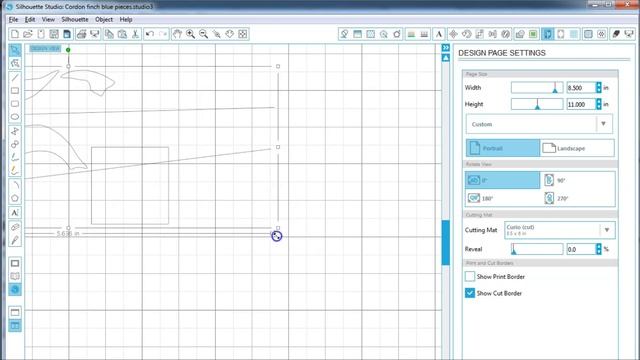Select the Text tool in the left toolbar
Image resolution: width=640 pixels, height=360 pixels.
(x=15, y=213)
